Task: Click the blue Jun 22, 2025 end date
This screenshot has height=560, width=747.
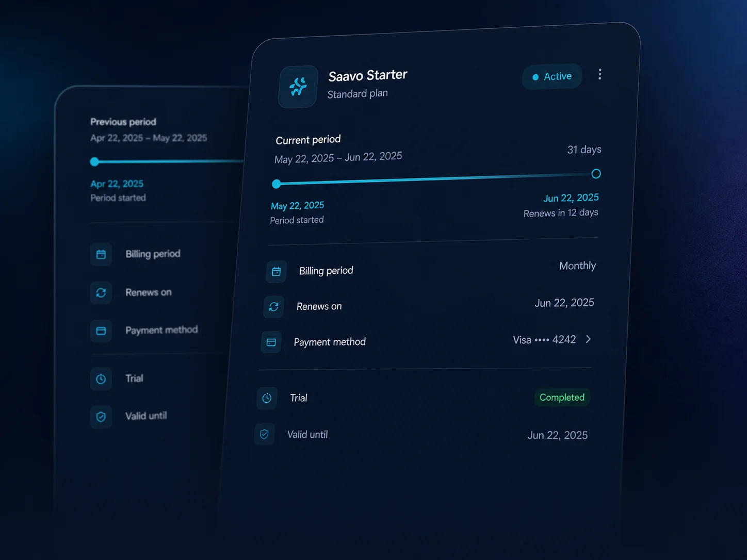Action: pyautogui.click(x=571, y=198)
